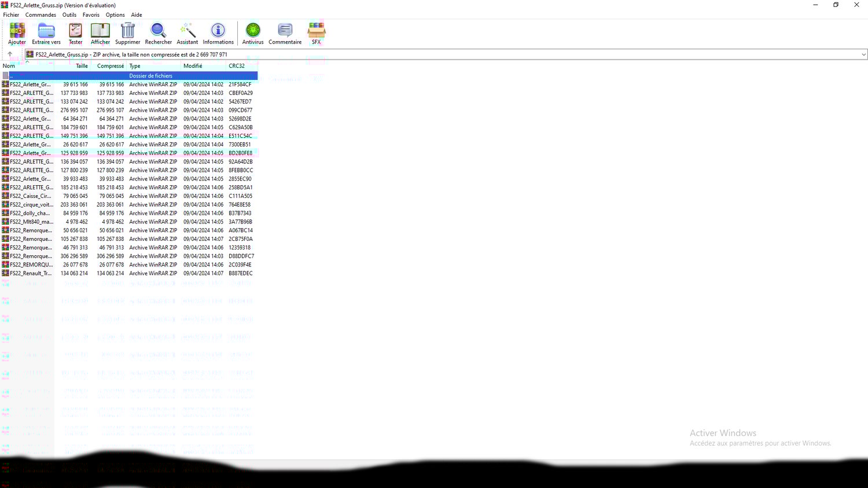
Task: Select the FS22_Caisse_Cir... file name
Action: point(31,196)
